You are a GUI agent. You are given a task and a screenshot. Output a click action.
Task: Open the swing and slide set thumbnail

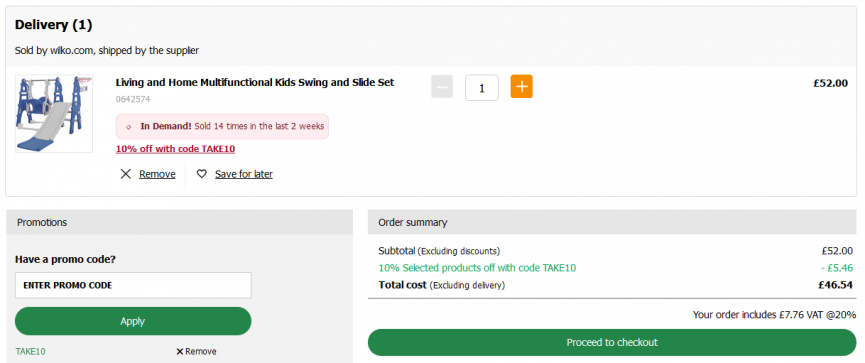point(54,114)
